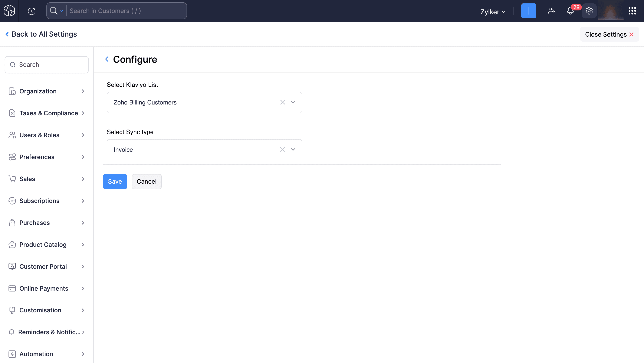Save the Klaviyo configuration
Image resolution: width=644 pixels, height=363 pixels.
click(115, 182)
